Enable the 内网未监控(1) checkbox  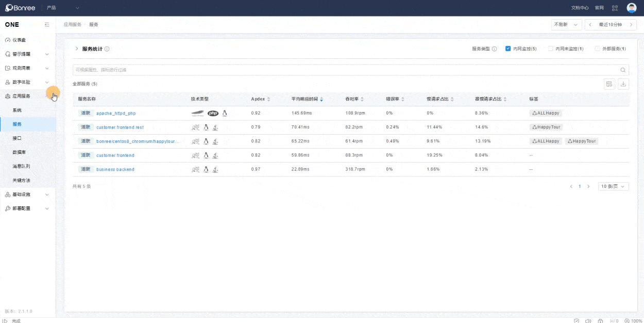tap(550, 49)
